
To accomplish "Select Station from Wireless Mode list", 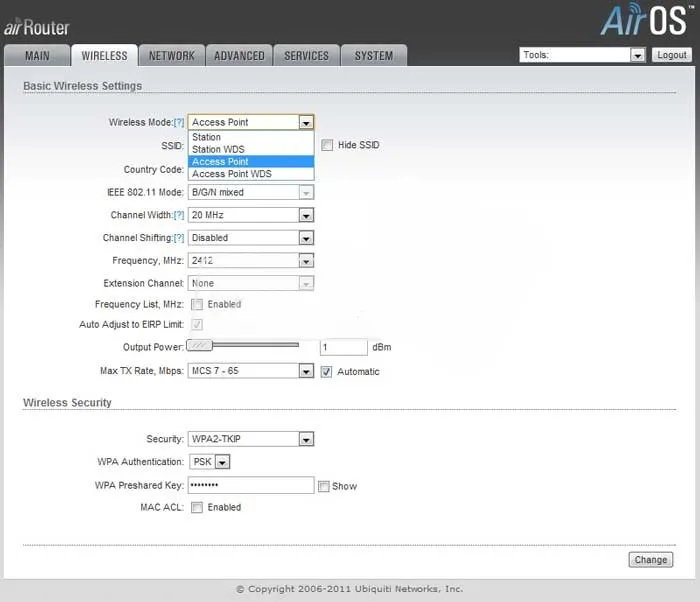I will 251,137.
